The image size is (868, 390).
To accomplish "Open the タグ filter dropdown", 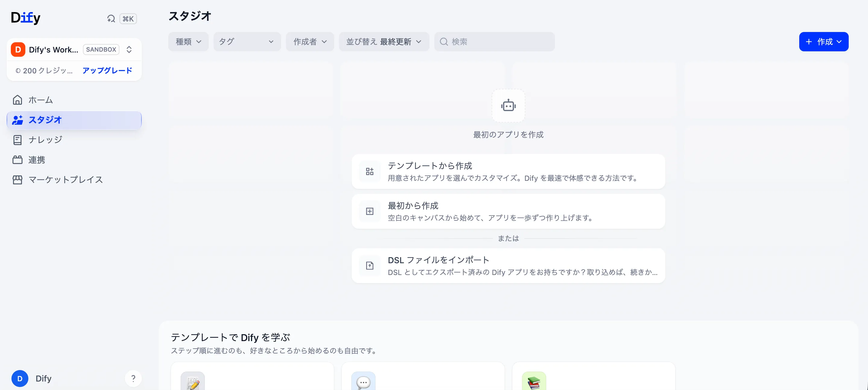I will click(x=247, y=41).
